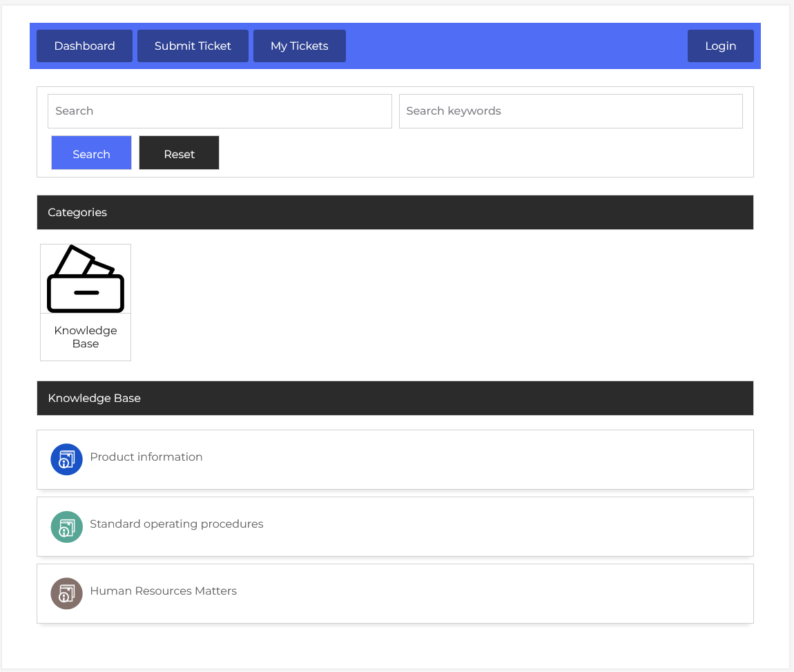Viewport: 794px width, 672px height.
Task: Go to Submit Ticket
Action: pyautogui.click(x=193, y=46)
